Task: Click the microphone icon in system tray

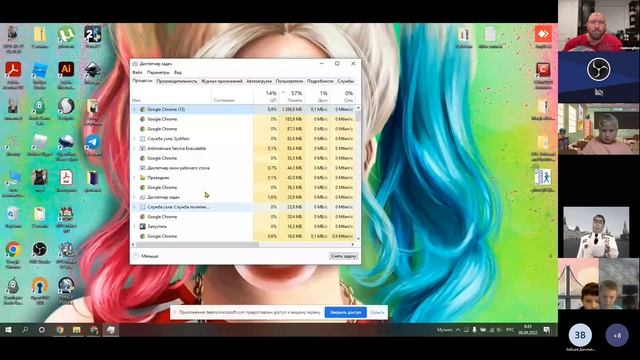Action: click(x=474, y=330)
